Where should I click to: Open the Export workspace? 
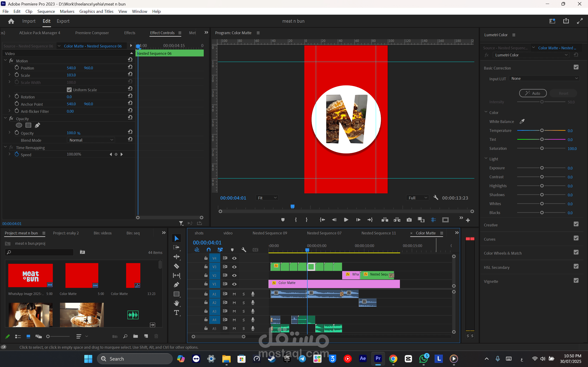(x=63, y=21)
